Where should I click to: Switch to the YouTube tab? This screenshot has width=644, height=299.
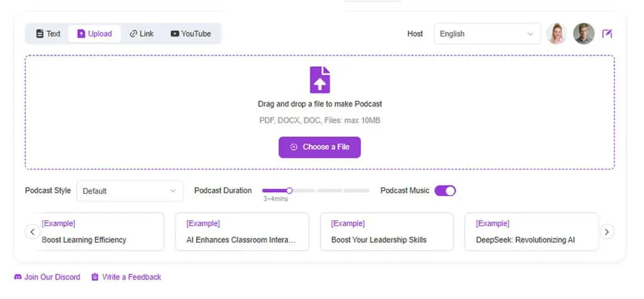pyautogui.click(x=191, y=34)
